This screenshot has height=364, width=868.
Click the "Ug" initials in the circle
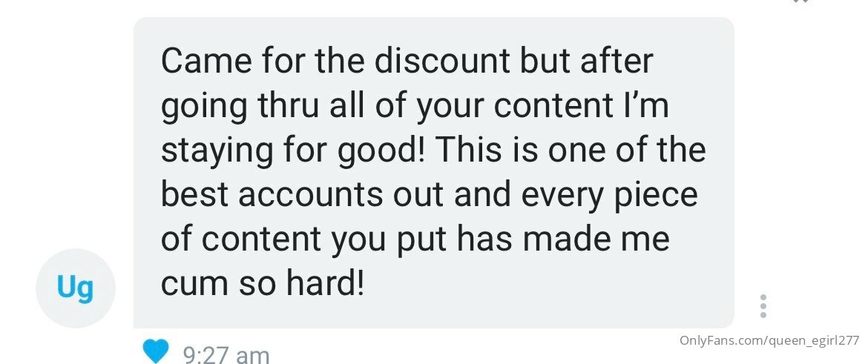click(75, 288)
